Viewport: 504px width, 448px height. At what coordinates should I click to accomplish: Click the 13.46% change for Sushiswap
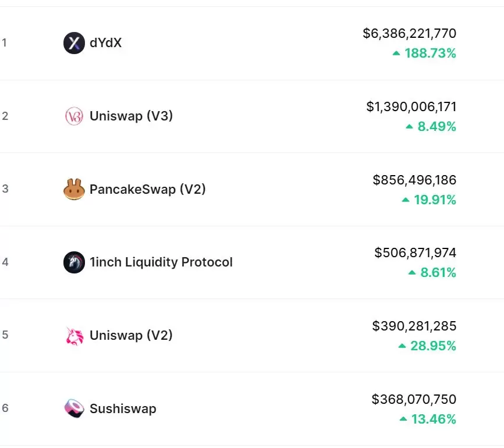434,419
